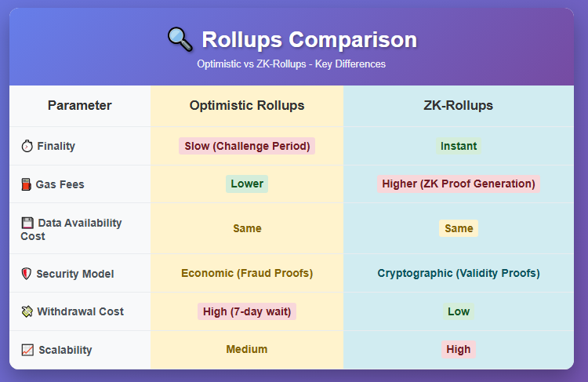Click the green "Low" withdrawal cost badge
This screenshot has width=588, height=382.
coord(459,311)
